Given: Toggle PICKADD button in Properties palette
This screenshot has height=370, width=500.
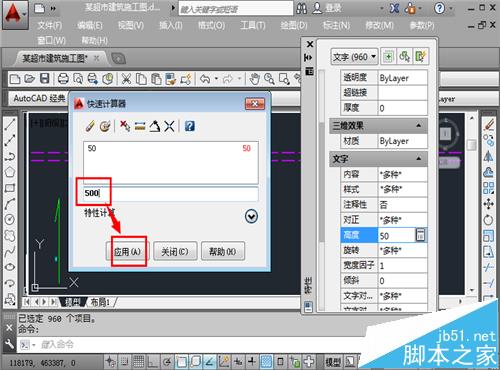Looking at the screenshot, I should [388, 57].
